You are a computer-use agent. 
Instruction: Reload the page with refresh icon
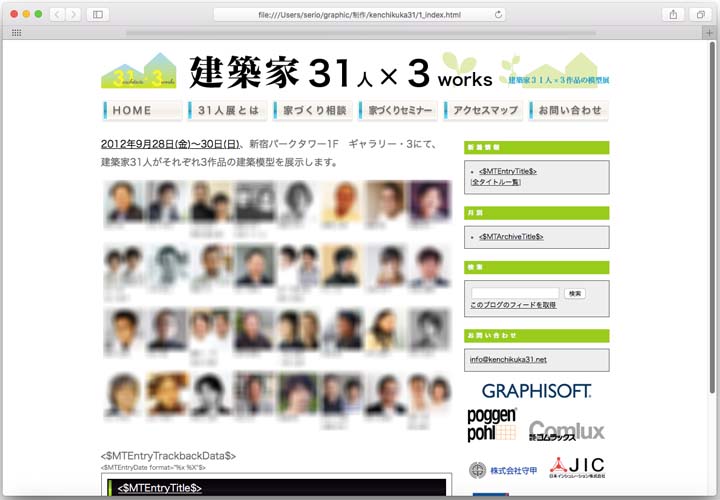pos(498,15)
